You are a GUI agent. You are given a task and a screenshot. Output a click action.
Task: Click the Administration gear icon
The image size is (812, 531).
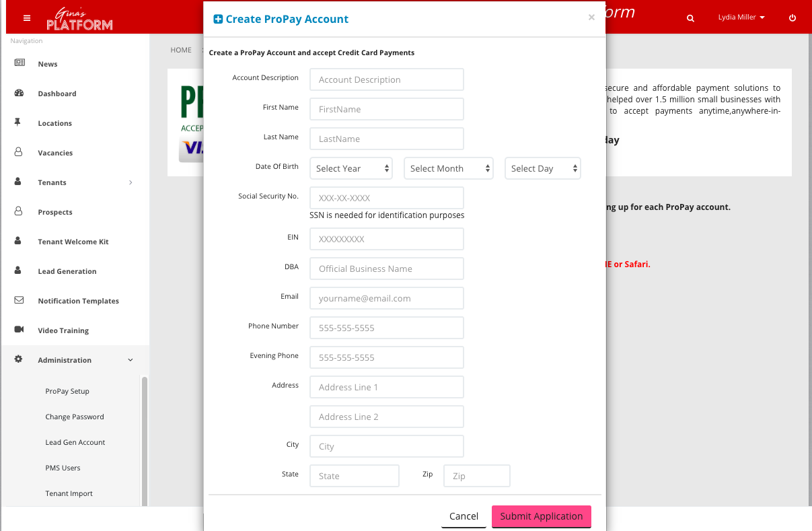point(19,359)
